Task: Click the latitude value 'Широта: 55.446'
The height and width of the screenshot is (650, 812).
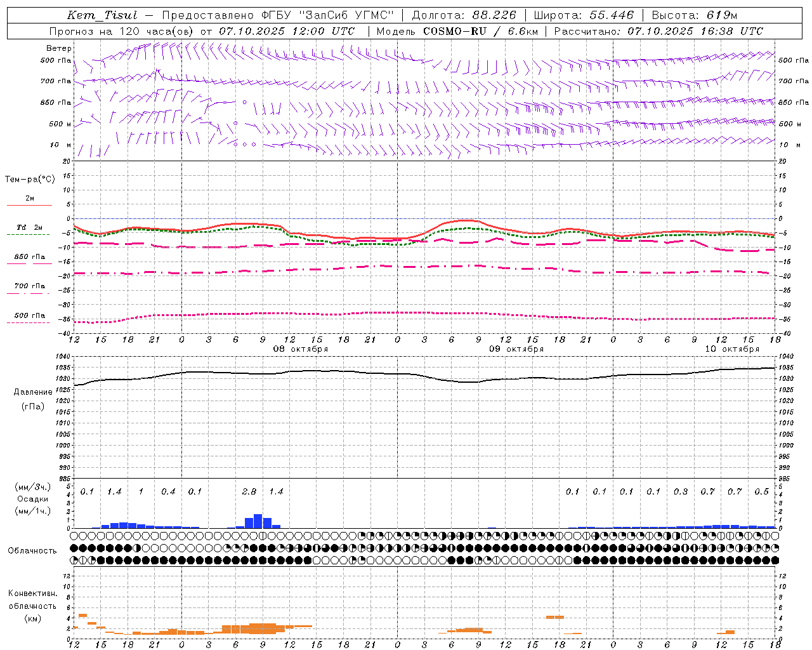Action: coord(584,15)
